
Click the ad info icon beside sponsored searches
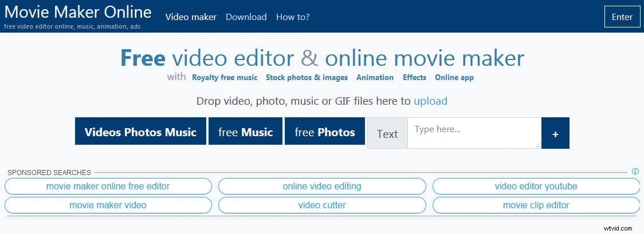[635, 171]
